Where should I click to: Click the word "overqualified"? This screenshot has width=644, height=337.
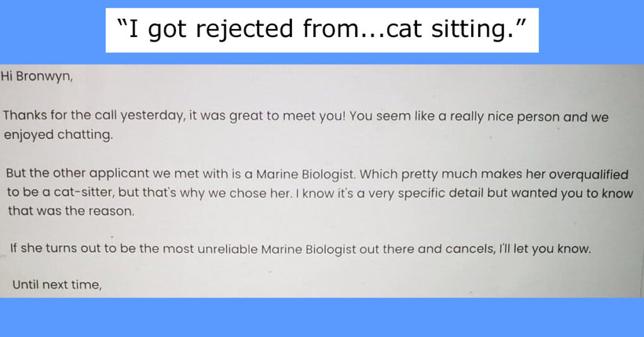[x=588, y=175]
